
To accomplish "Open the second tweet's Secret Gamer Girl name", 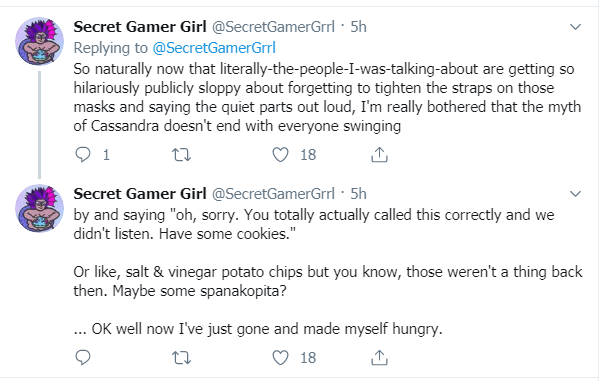I will [x=140, y=194].
